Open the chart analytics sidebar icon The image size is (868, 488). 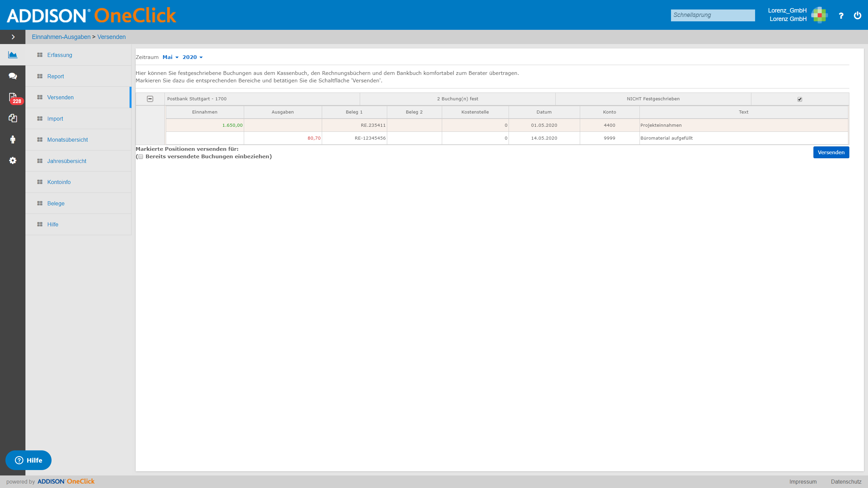click(x=13, y=55)
